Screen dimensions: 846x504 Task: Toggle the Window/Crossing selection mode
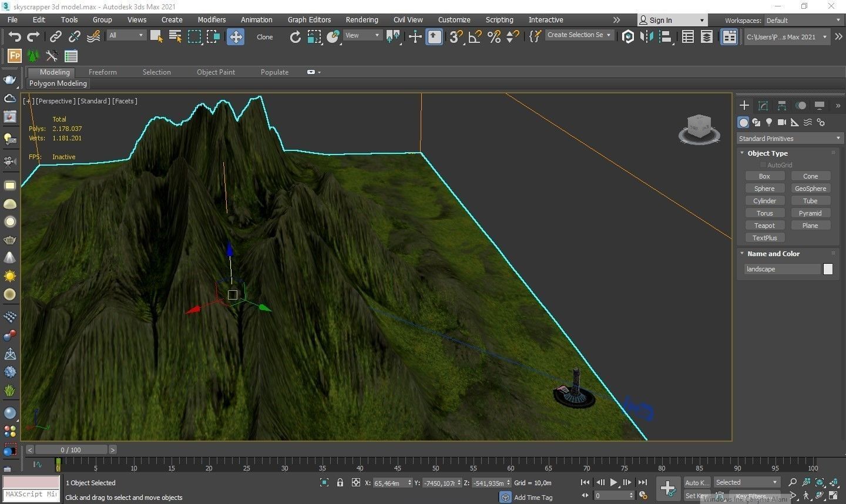pos(213,36)
